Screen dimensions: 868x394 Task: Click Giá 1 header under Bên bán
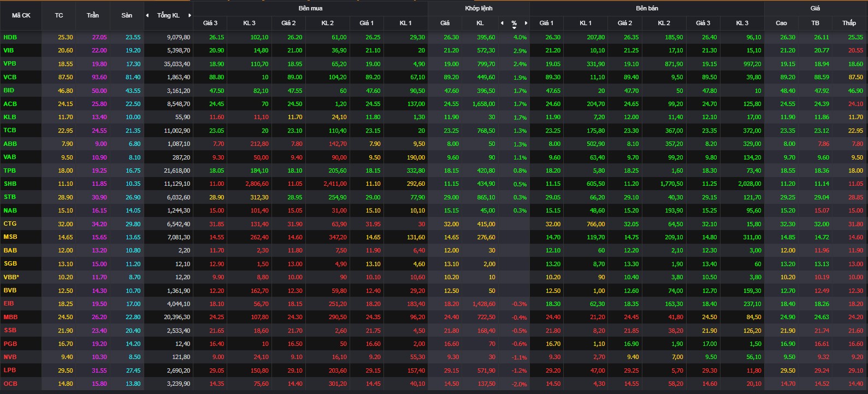pyautogui.click(x=546, y=23)
